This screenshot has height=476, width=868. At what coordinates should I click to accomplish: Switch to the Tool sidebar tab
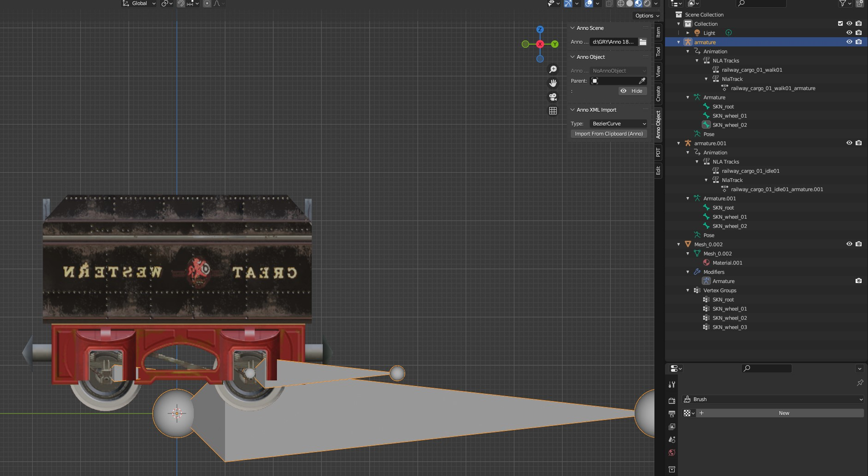658,51
